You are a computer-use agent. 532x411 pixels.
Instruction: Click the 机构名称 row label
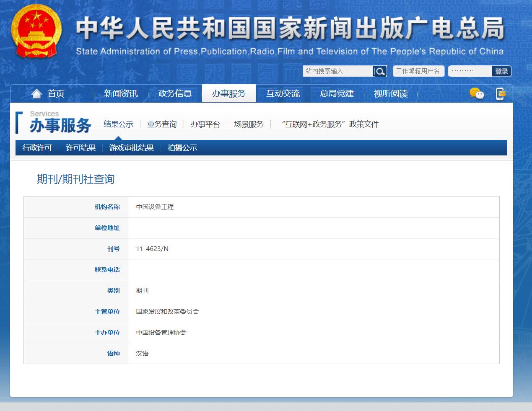click(107, 207)
